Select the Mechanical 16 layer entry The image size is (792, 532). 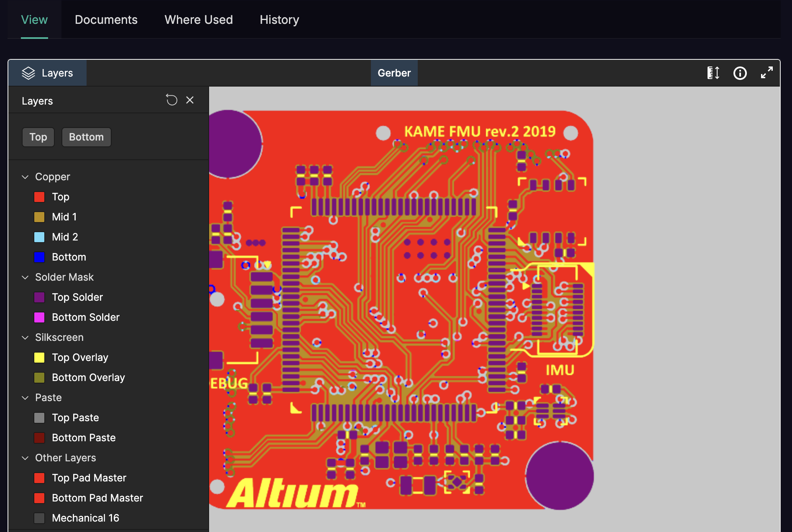tap(85, 518)
